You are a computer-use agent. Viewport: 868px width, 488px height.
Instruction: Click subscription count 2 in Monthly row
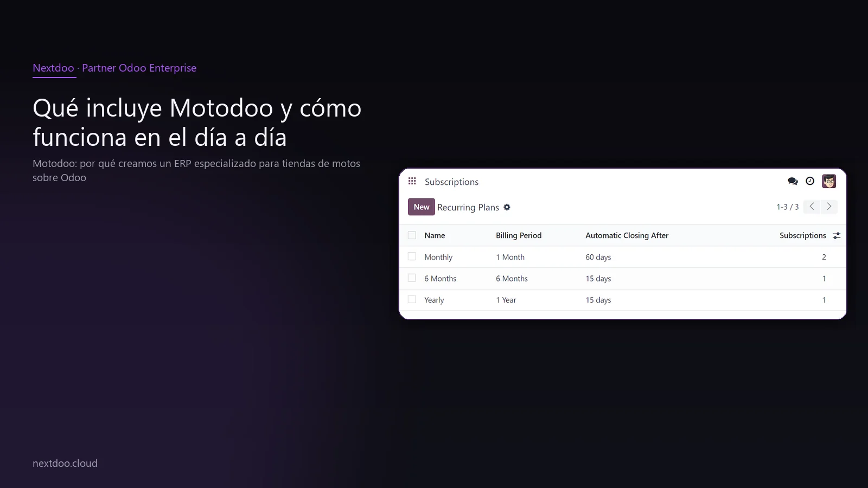coord(824,257)
